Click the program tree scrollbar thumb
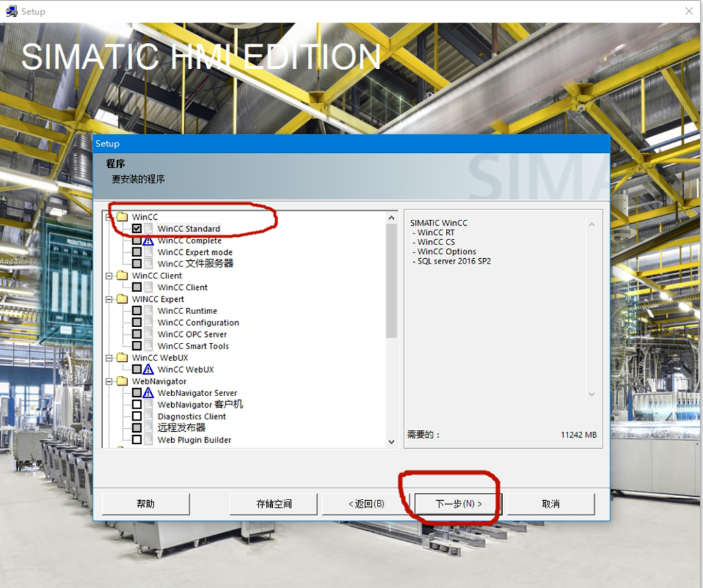703x588 pixels. (x=391, y=280)
